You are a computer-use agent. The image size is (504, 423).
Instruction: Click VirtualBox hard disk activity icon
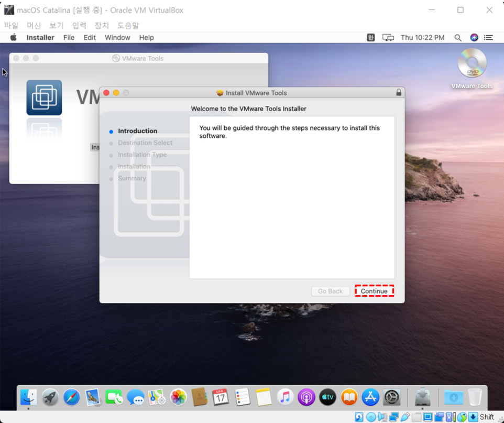click(359, 417)
